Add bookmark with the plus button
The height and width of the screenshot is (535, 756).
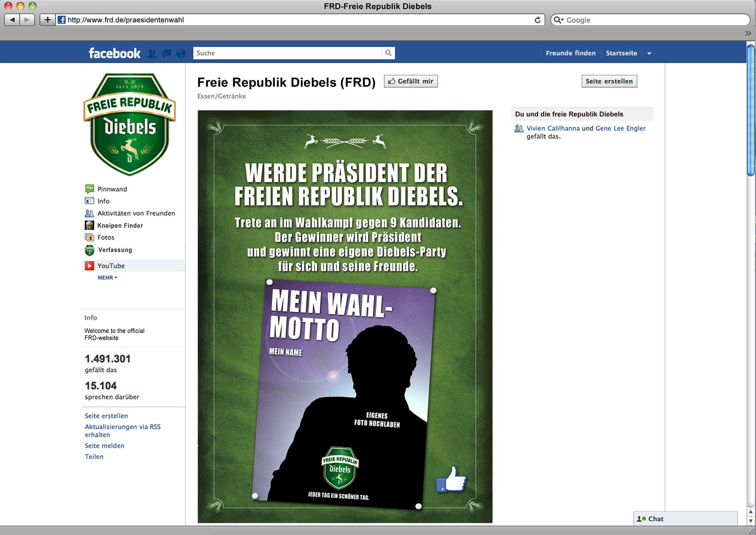click(47, 20)
